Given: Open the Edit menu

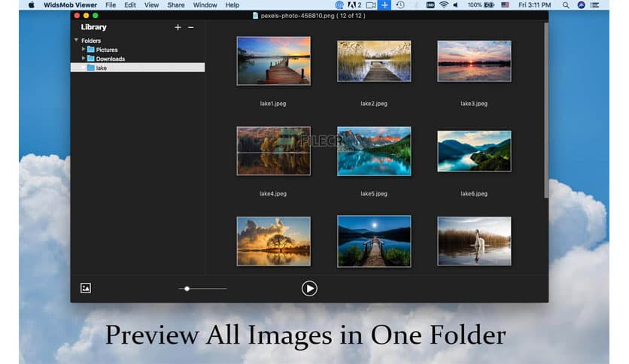Looking at the screenshot, I should pos(129,5).
